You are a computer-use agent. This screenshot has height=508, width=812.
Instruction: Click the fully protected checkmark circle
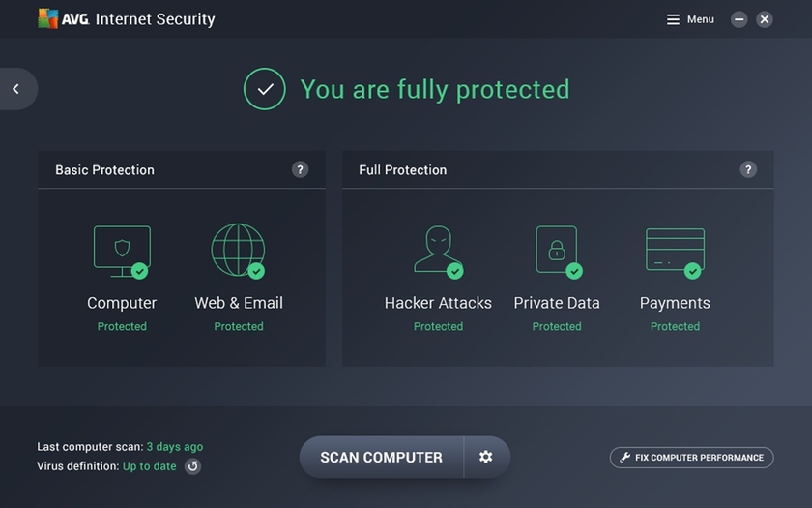coord(264,89)
